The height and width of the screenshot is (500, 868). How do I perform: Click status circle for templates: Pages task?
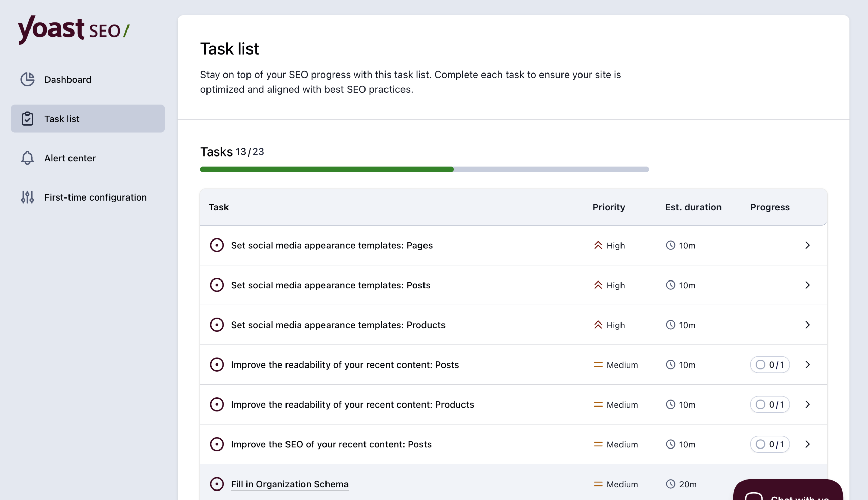click(217, 245)
